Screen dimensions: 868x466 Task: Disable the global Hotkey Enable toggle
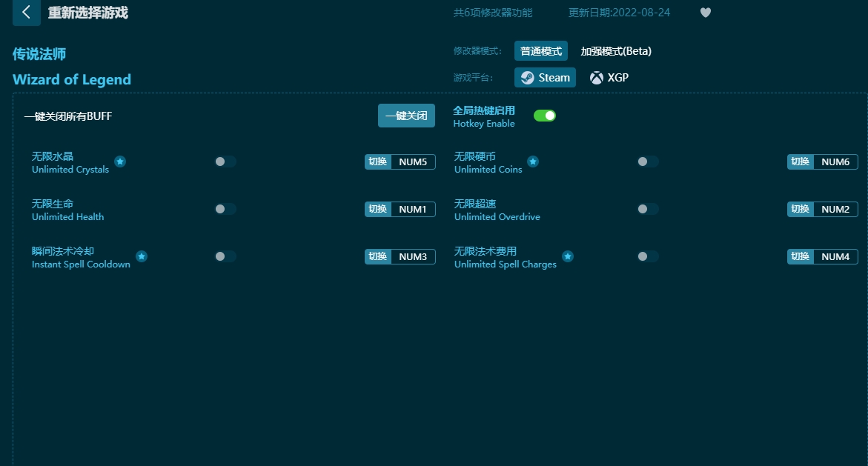[x=545, y=116]
